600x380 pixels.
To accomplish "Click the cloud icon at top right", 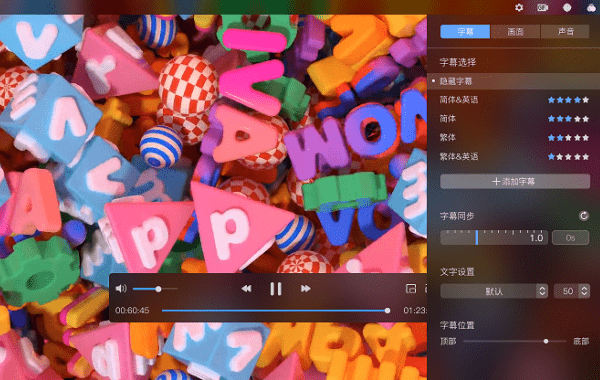I will tap(592, 7).
